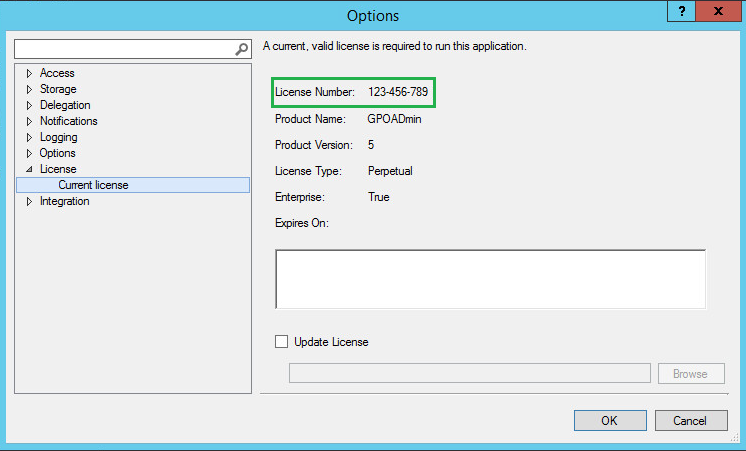Click the OK button
746x451 pixels.
609,421
